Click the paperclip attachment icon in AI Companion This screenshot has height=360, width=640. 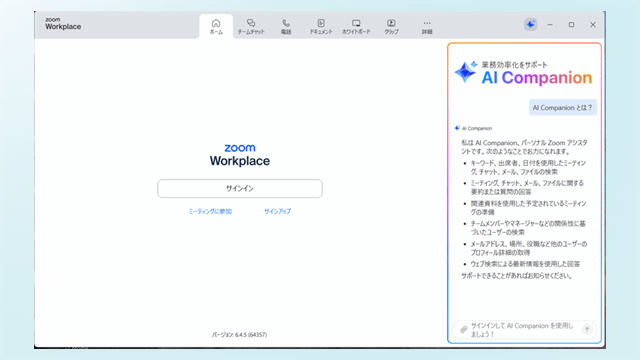(463, 329)
